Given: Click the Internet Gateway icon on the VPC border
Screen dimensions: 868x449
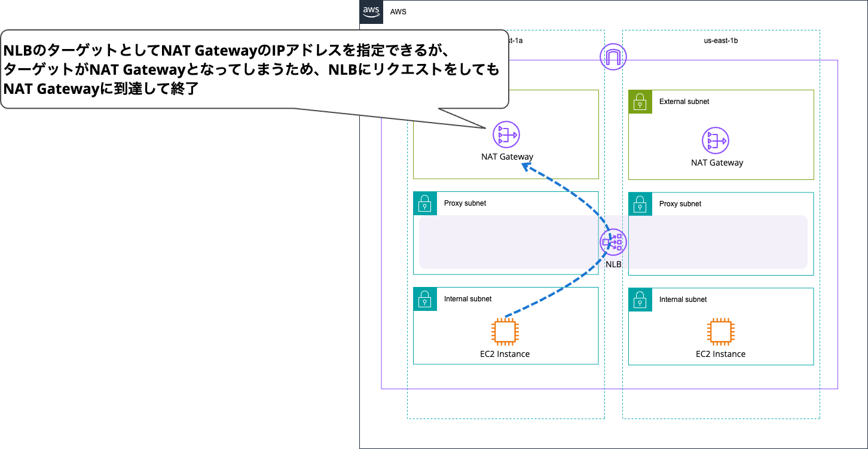Looking at the screenshot, I should click(612, 57).
